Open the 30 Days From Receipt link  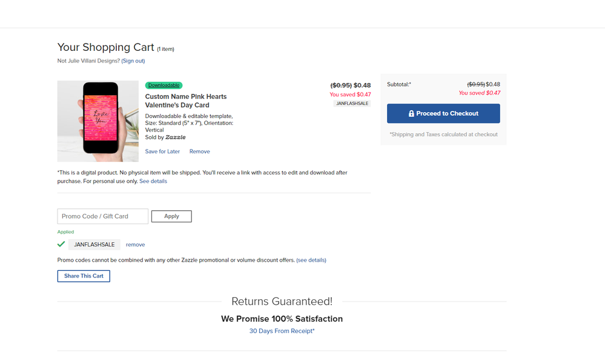click(282, 331)
